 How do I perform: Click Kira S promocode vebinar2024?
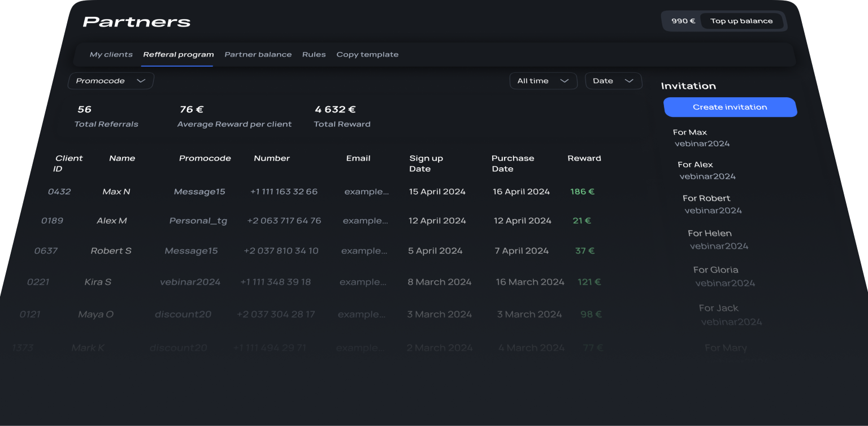190,282
